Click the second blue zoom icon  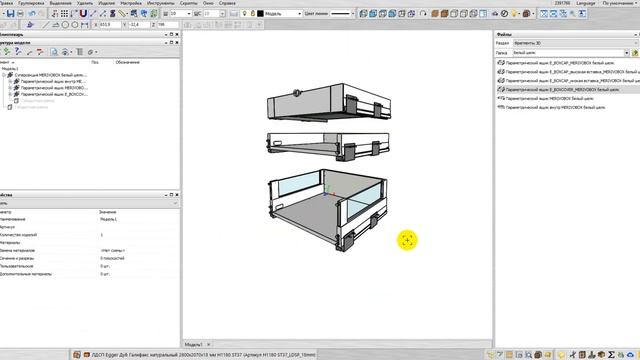click(x=553, y=13)
